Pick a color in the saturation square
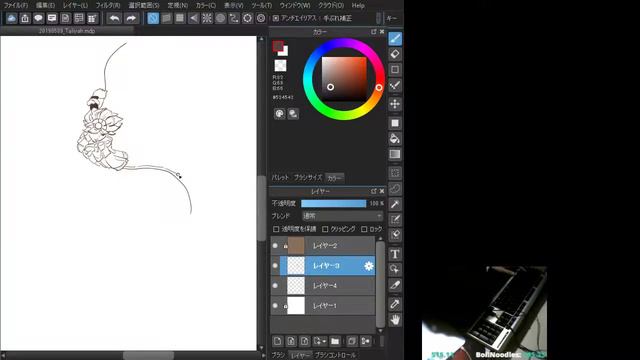This screenshot has width=640, height=360. pos(344,79)
